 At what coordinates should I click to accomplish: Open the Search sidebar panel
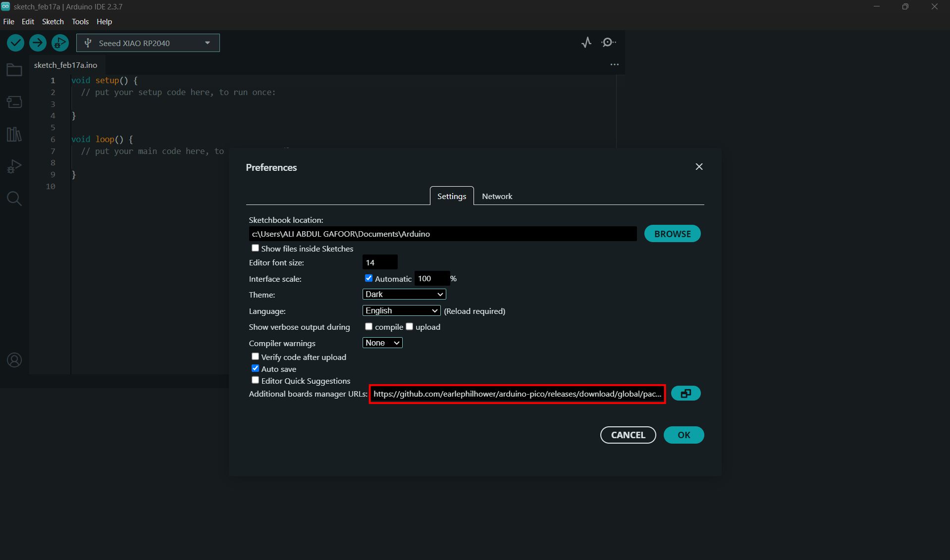(x=14, y=199)
